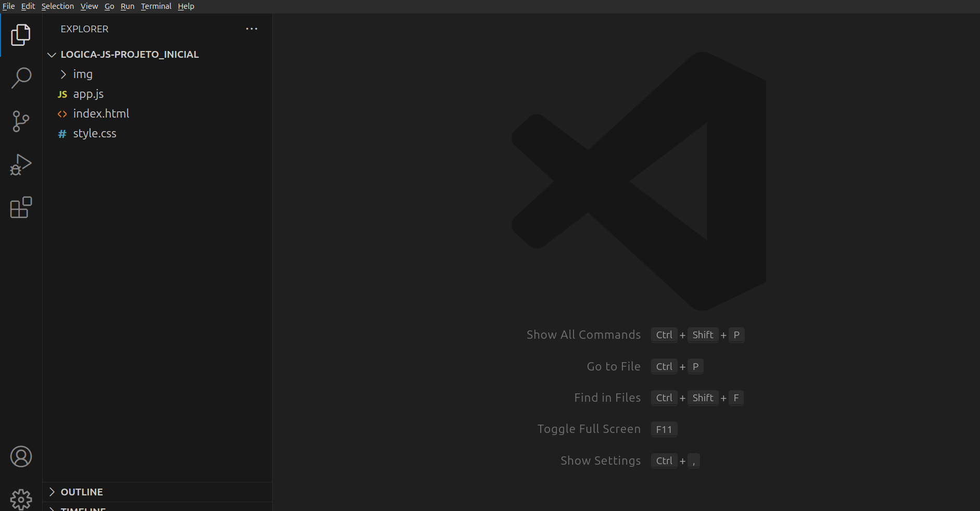Click the Show Settings hint

pos(601,461)
